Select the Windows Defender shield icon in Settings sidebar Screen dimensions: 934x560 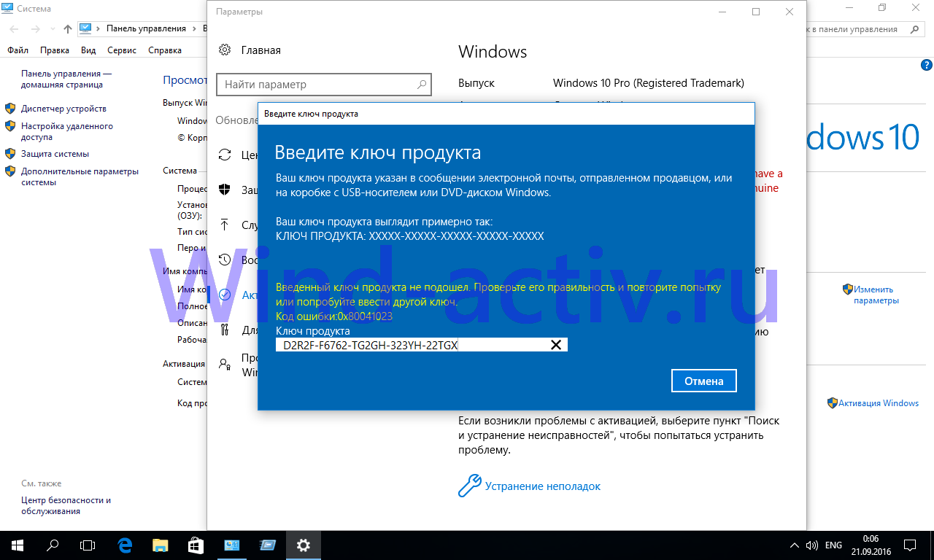[225, 190]
